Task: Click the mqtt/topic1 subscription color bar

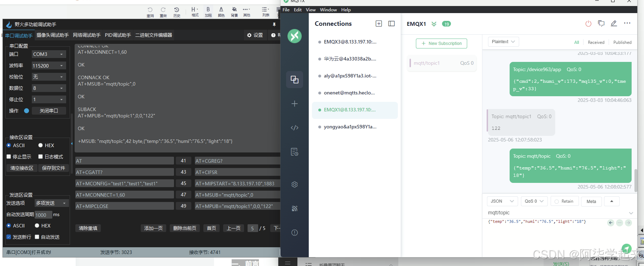Action: click(x=410, y=63)
